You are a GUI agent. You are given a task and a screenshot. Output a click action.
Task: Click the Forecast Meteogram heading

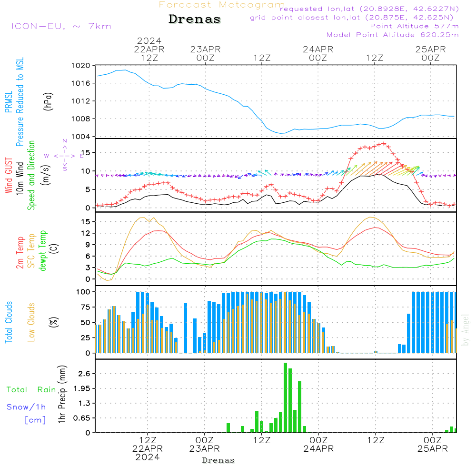pos(221,5)
